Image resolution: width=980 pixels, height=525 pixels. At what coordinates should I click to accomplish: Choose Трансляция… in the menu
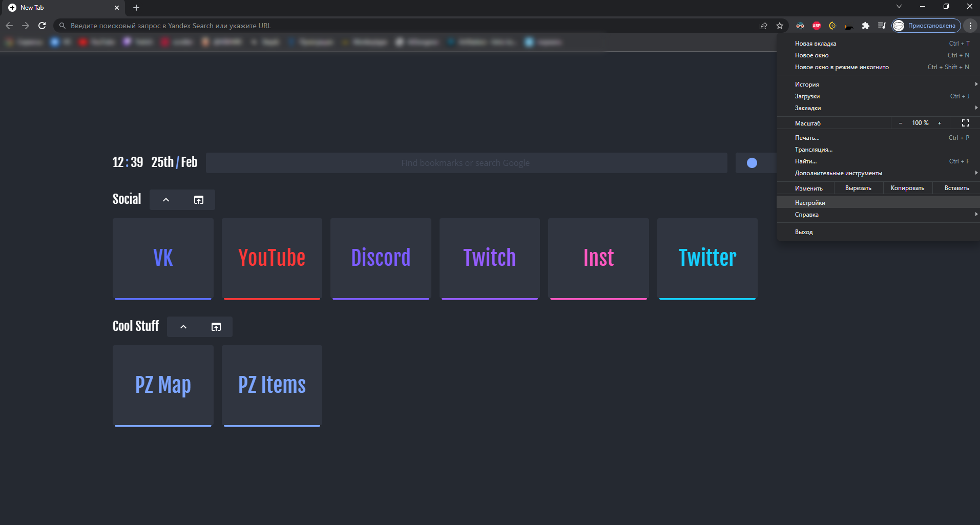point(878,150)
